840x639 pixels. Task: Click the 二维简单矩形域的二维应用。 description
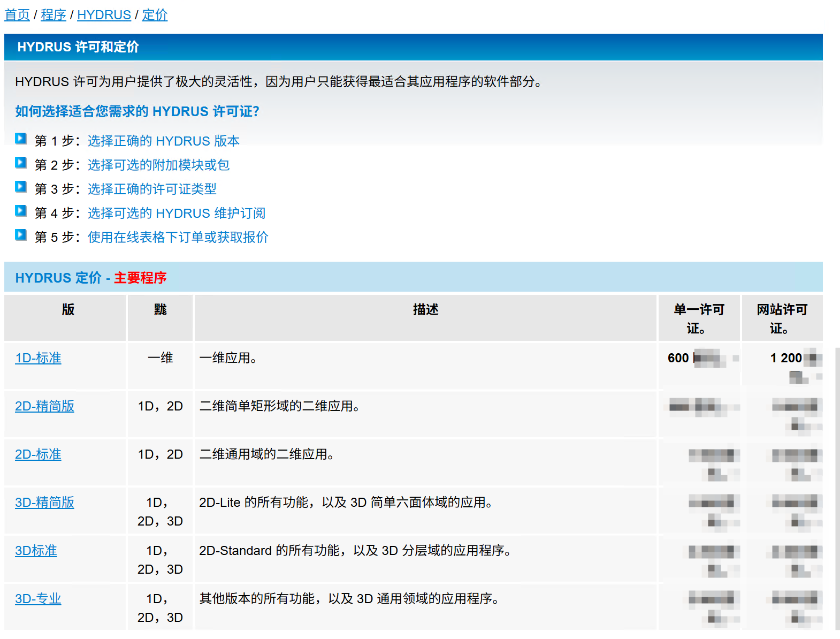tap(280, 406)
